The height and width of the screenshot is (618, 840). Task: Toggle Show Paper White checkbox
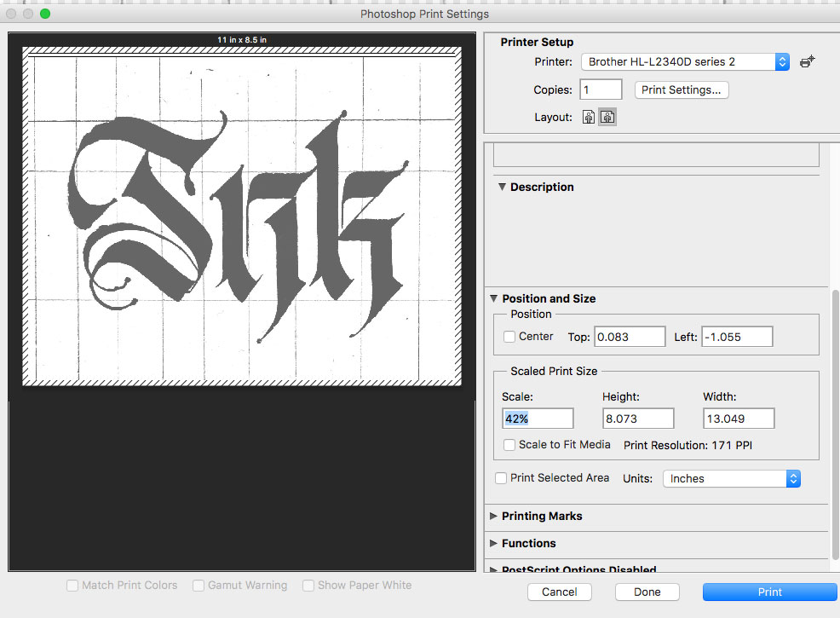(308, 586)
